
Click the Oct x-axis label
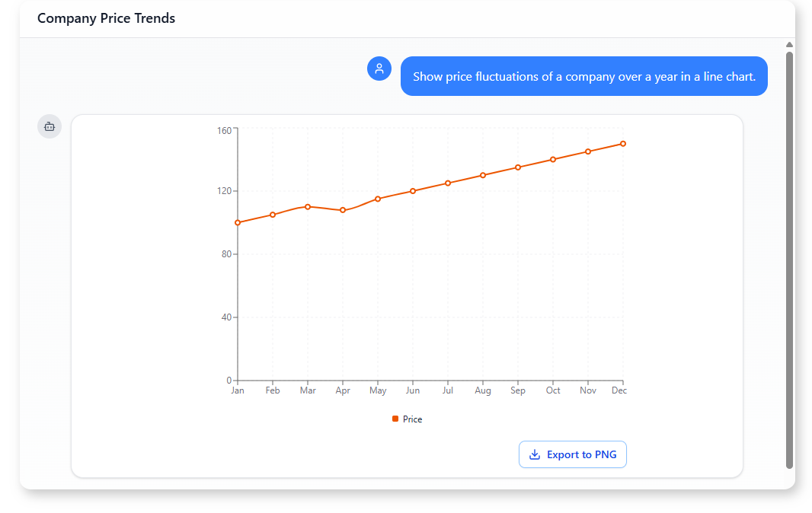[553, 390]
